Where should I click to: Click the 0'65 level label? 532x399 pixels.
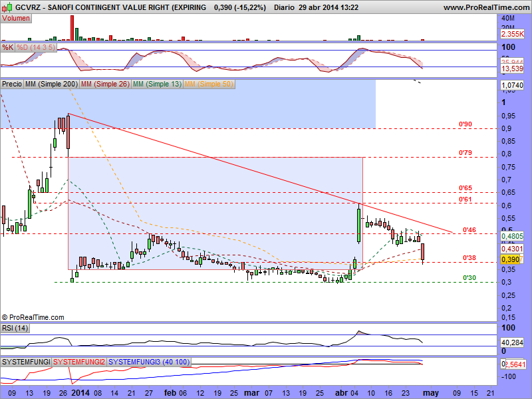(465, 188)
